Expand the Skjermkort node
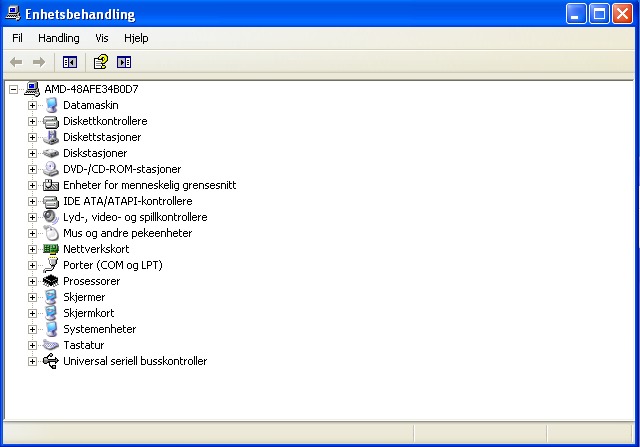Viewport: 640px width, 447px height. (x=32, y=313)
